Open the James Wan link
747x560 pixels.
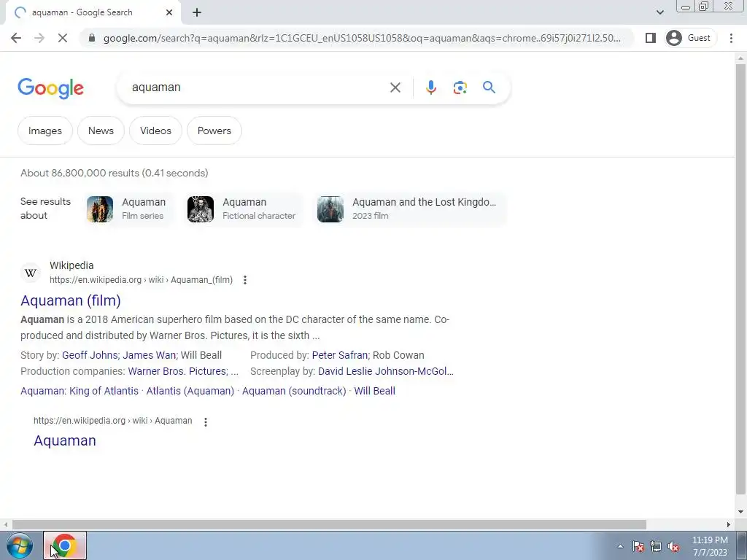click(x=149, y=355)
